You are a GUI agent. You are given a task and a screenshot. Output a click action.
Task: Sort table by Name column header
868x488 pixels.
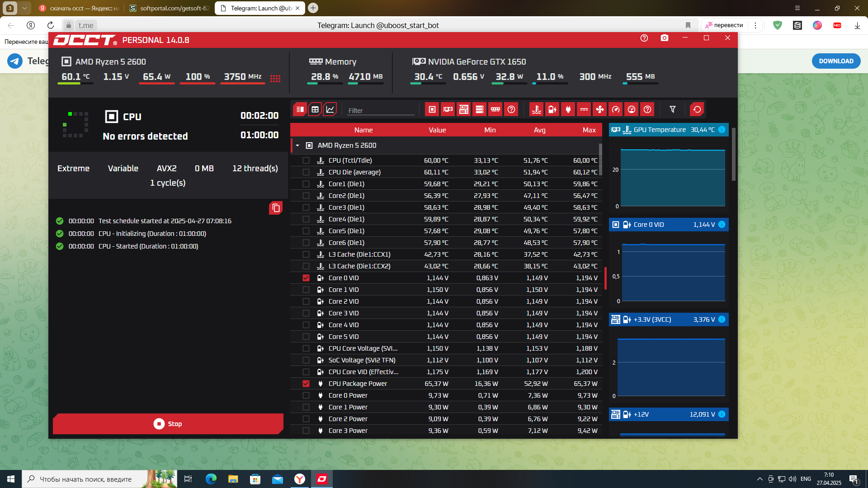tap(363, 130)
